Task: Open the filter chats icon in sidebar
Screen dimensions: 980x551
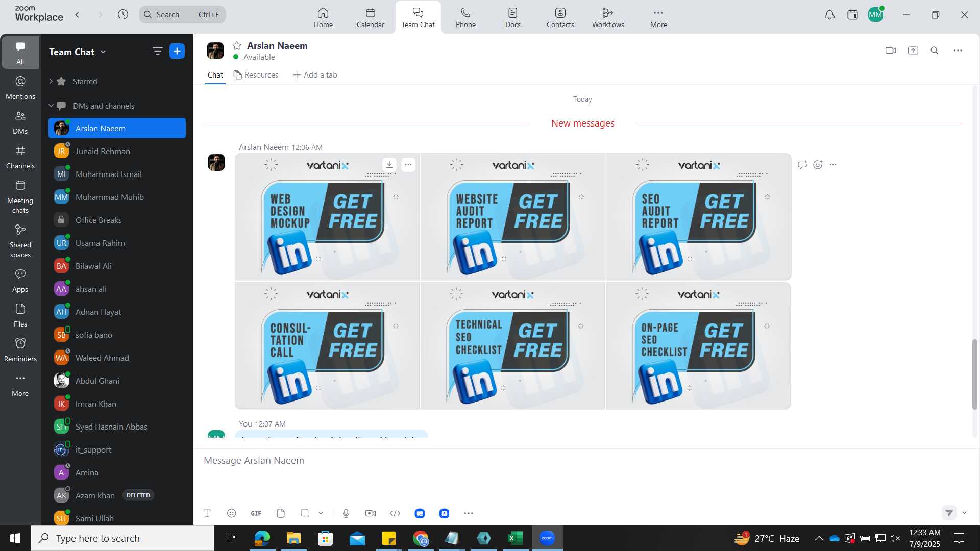Action: point(157,51)
